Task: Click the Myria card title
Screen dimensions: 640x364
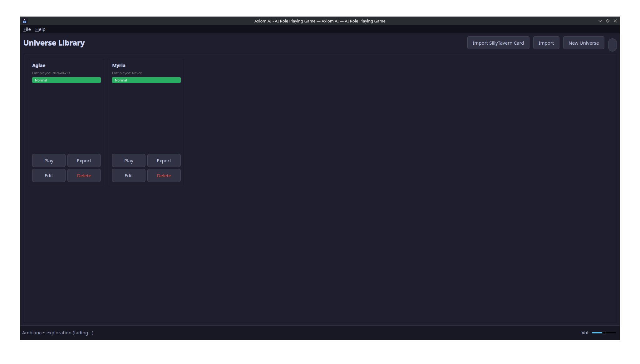Action: coord(119,66)
